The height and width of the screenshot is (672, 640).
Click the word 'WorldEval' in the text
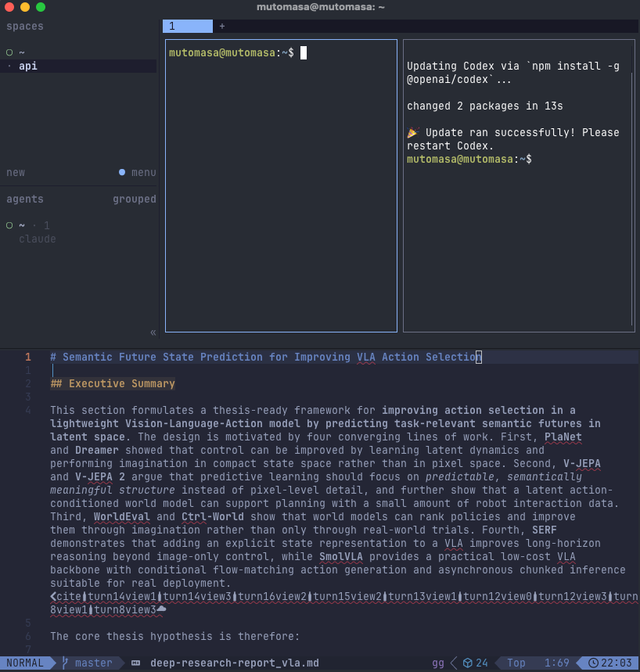coord(122,516)
